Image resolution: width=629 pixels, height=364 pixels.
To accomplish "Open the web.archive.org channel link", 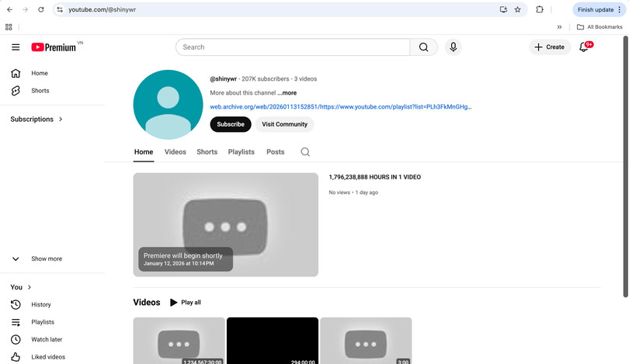I will [340, 107].
